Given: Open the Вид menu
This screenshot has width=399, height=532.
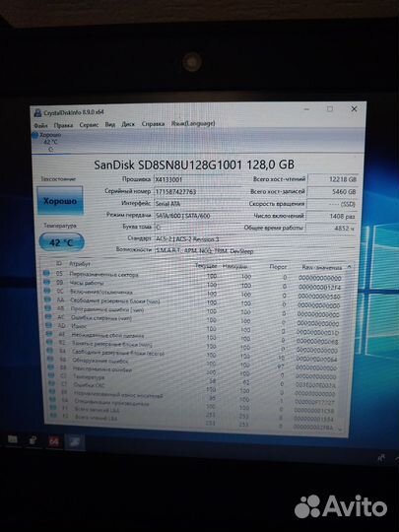Looking at the screenshot, I should (x=110, y=124).
